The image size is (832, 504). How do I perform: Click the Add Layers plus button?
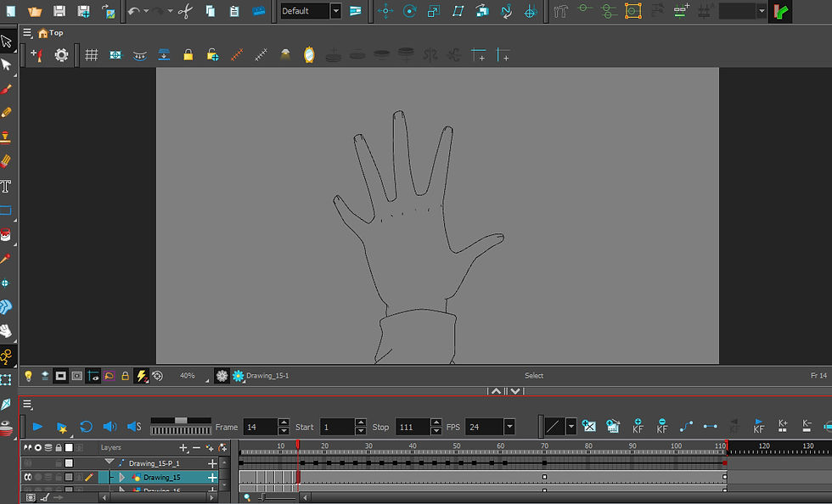tap(183, 448)
